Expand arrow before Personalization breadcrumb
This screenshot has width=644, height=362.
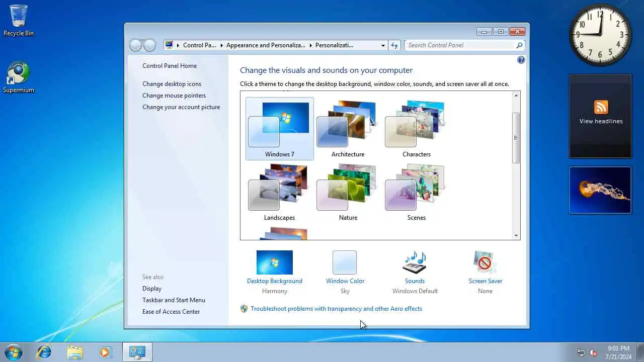tap(310, 45)
